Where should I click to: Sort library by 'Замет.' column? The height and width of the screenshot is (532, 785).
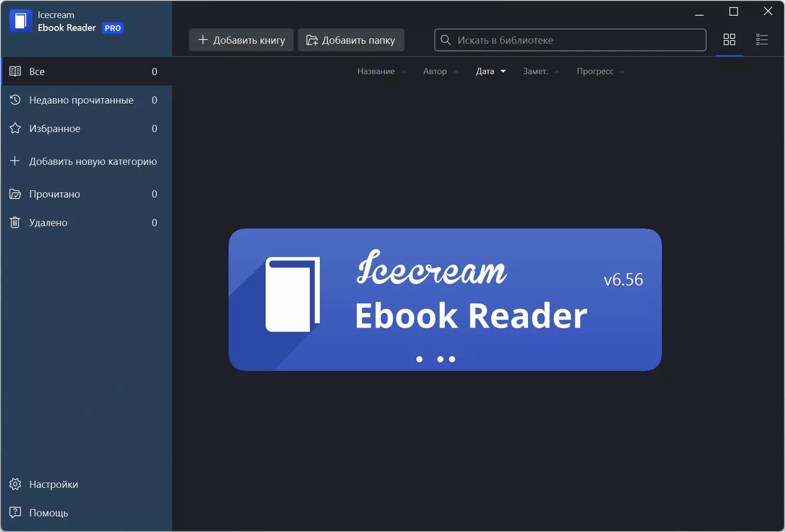(x=541, y=71)
